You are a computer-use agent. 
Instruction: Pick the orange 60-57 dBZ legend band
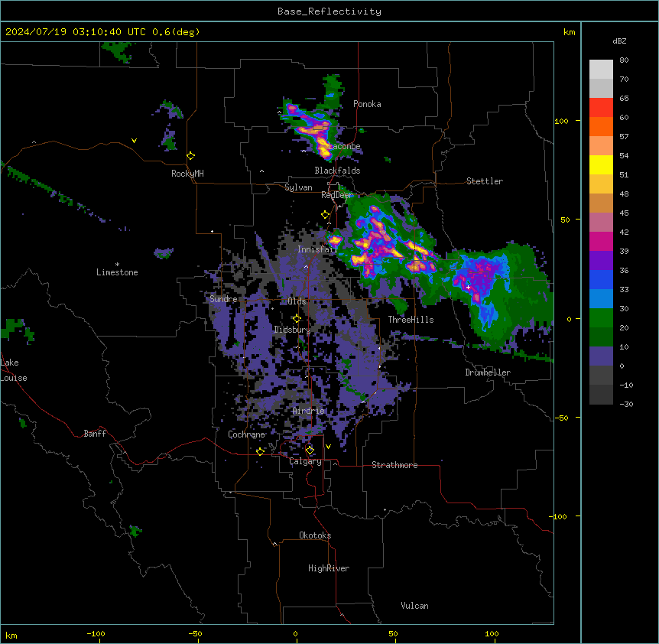coord(601,126)
